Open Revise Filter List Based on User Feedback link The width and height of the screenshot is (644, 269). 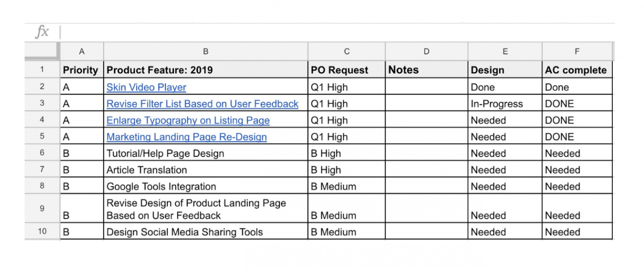coord(203,104)
